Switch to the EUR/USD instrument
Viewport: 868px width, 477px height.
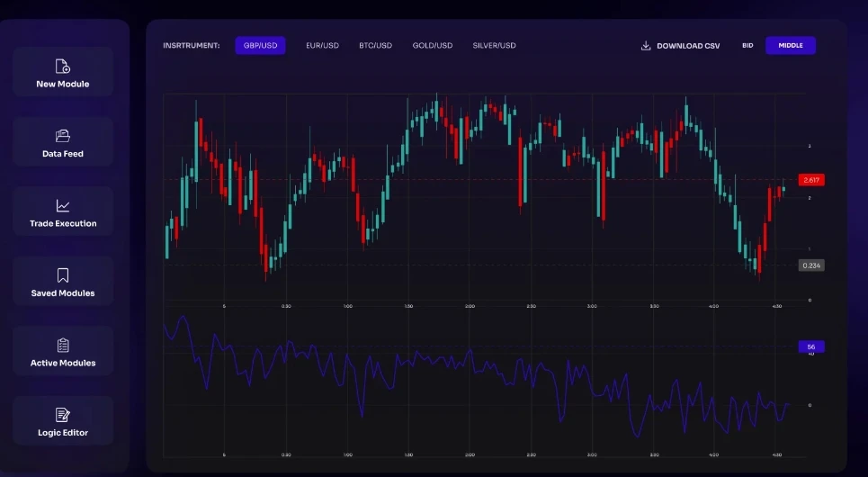[x=322, y=46]
